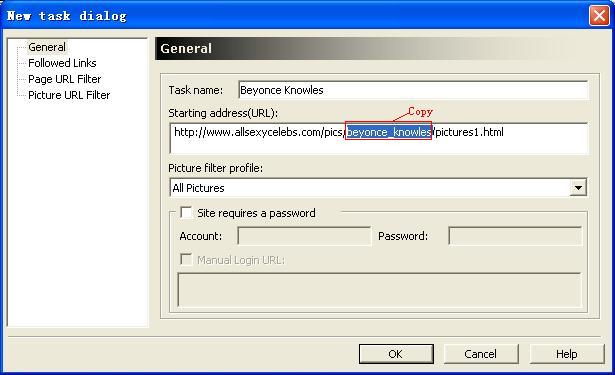The height and width of the screenshot is (375, 615).
Task: Open the Picture filter profile dropdown
Action: click(378, 188)
